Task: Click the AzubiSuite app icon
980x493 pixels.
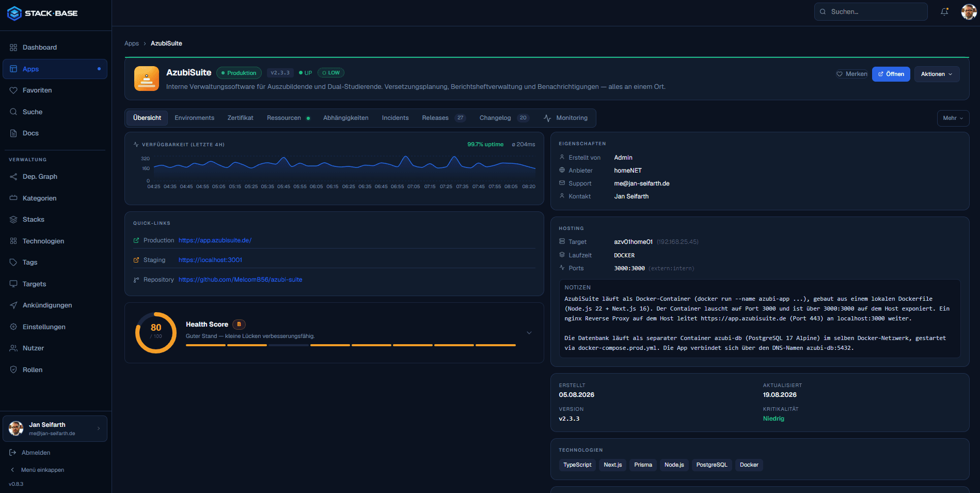Action: click(x=147, y=79)
